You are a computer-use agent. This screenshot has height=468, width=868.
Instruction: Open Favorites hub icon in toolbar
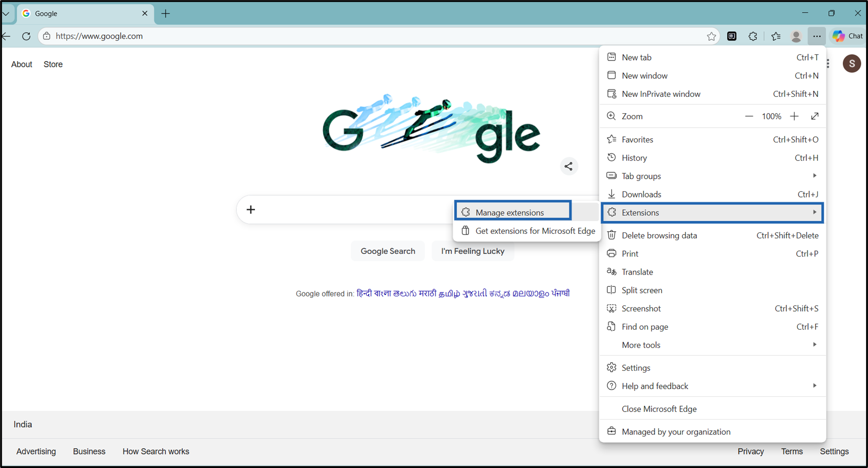[776, 36]
